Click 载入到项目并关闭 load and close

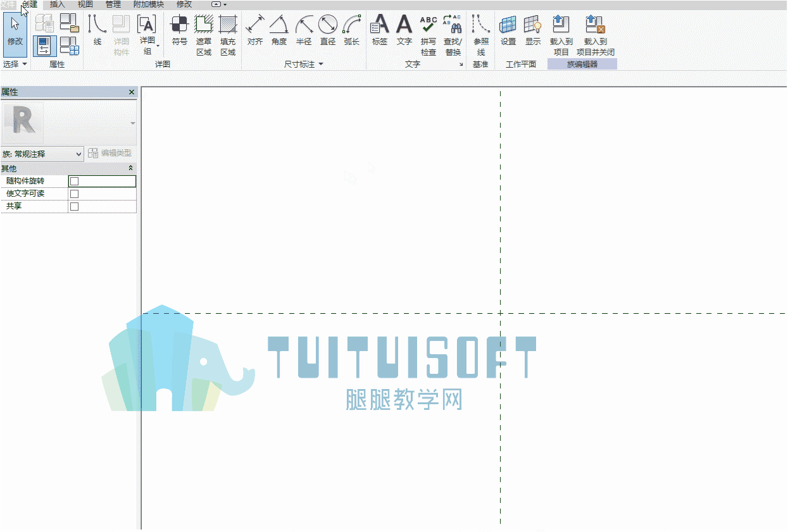(x=596, y=35)
